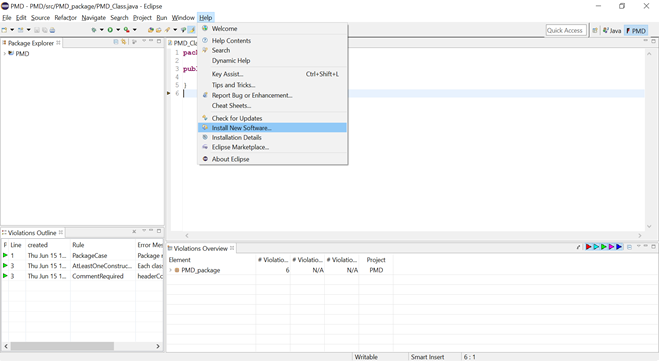Screen dimensions: 659x362
Task: Open Package Explorer view menu dropdown
Action: [x=144, y=41]
